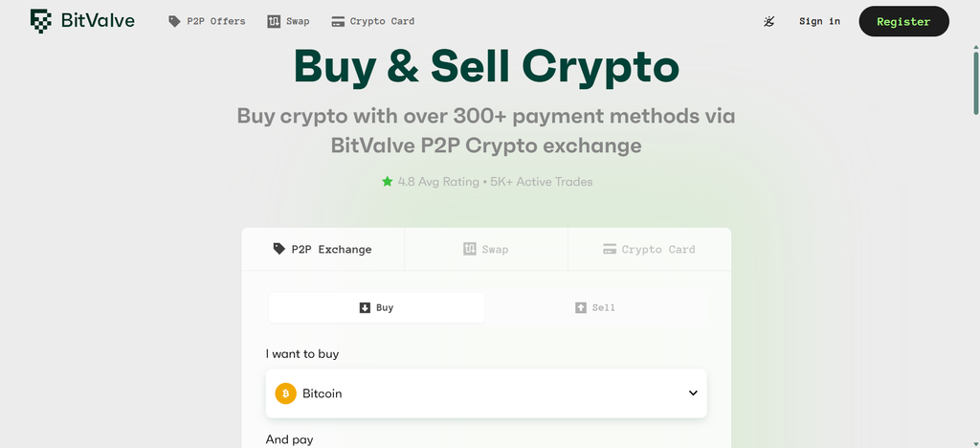Click the green star rating icon
This screenshot has height=448, width=980.
point(387,182)
